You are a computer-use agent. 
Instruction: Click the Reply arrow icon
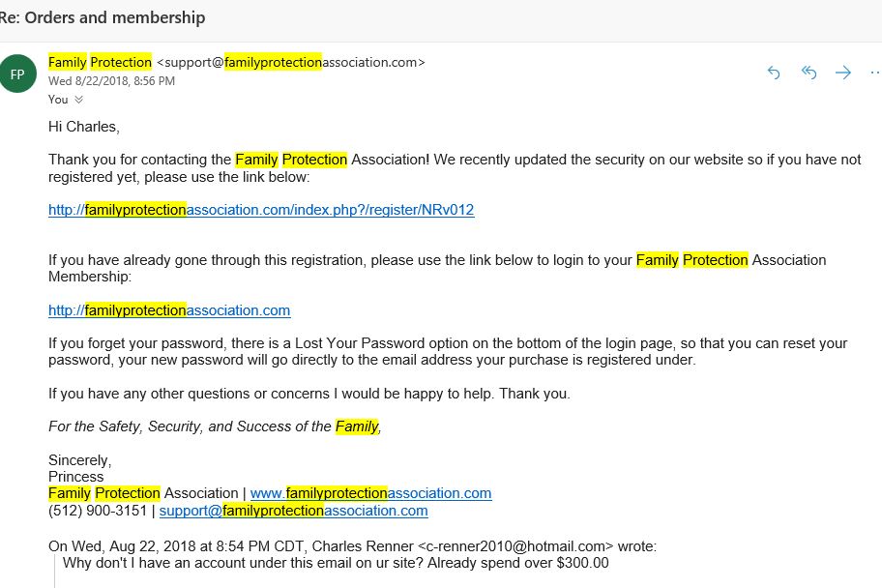(774, 73)
